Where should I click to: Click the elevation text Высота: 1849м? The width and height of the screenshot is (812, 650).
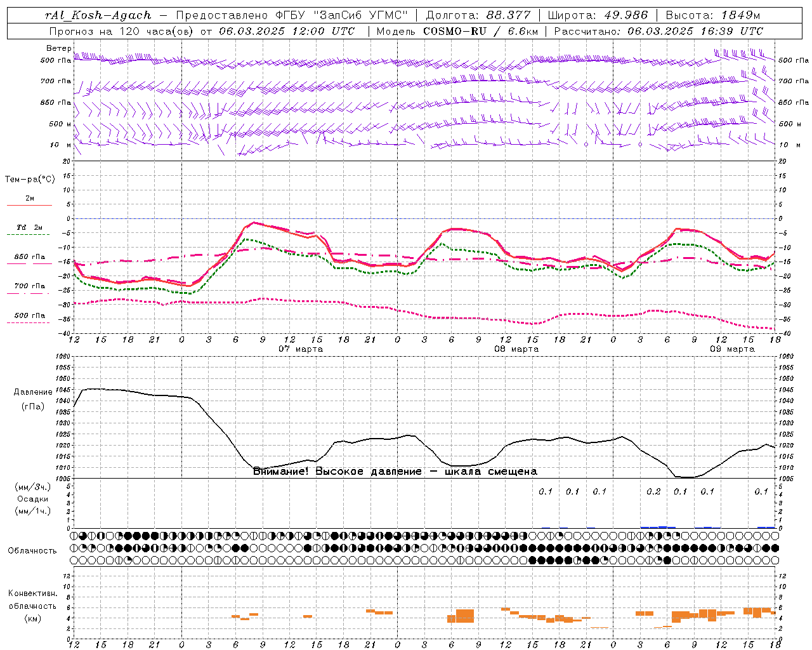pyautogui.click(x=712, y=15)
